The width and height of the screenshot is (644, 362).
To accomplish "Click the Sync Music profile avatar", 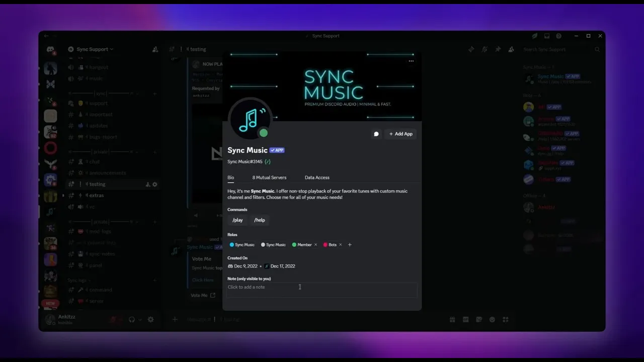I will pyautogui.click(x=250, y=120).
